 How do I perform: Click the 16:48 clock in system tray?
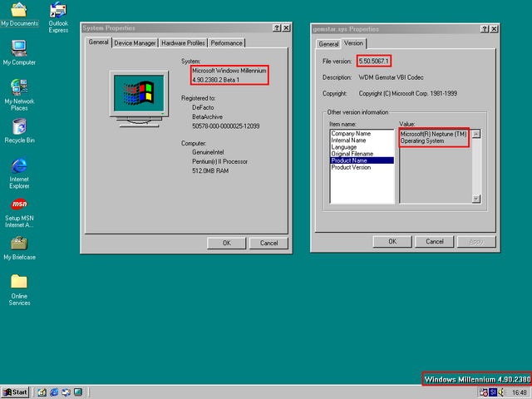pyautogui.click(x=519, y=392)
